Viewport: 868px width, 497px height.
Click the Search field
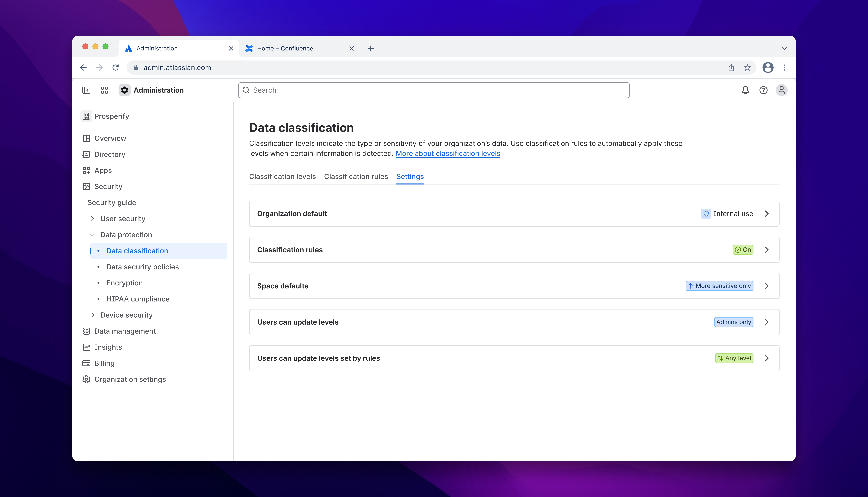pyautogui.click(x=434, y=90)
